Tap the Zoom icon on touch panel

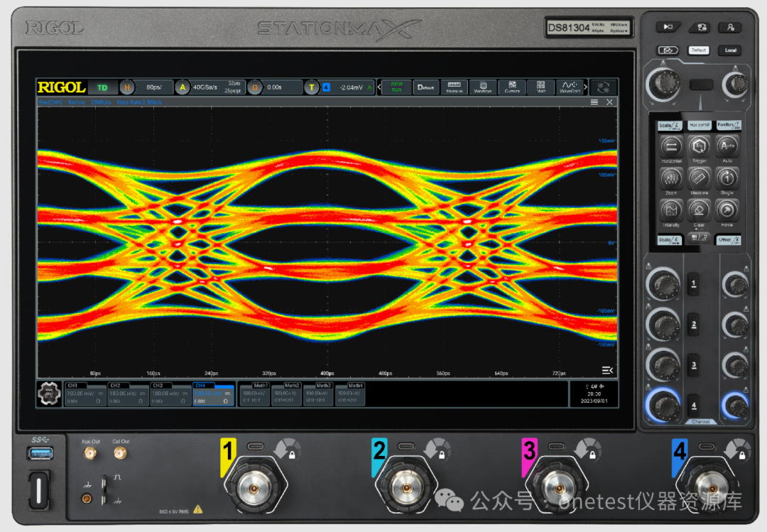click(x=671, y=179)
